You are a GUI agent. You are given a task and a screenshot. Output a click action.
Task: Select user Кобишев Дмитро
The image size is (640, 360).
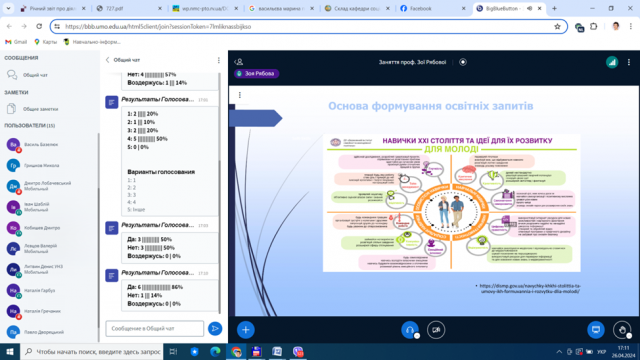42,228
